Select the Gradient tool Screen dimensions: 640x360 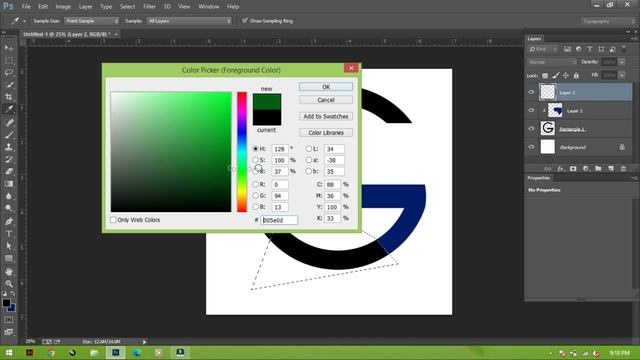point(9,184)
